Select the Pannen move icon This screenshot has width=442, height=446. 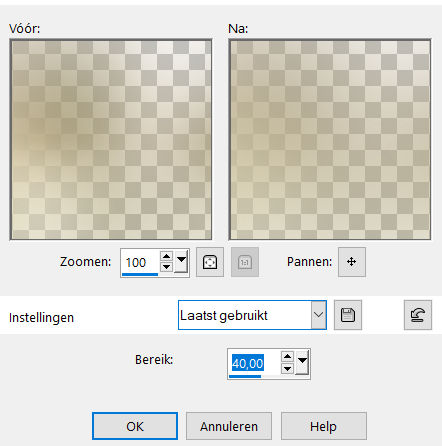tap(352, 262)
